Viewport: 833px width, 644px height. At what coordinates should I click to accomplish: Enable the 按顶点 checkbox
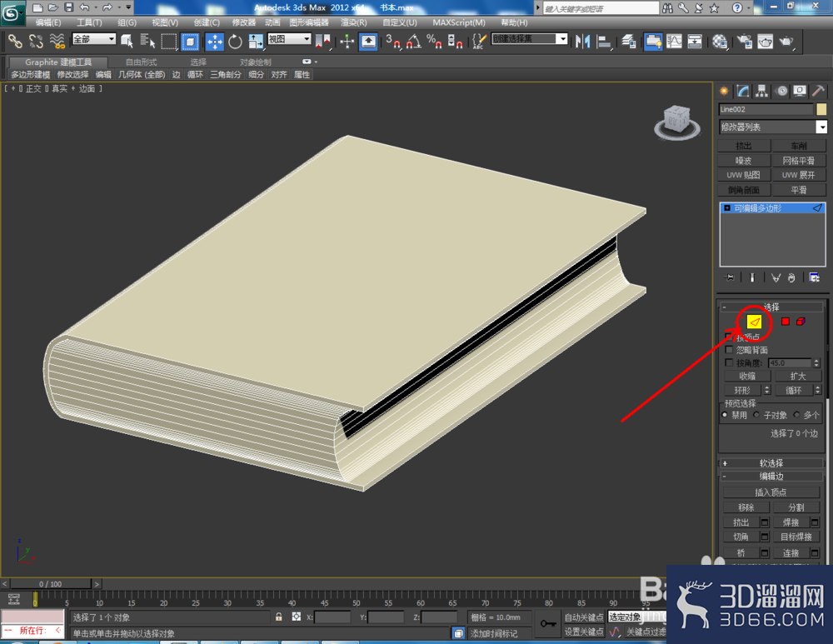coord(729,337)
